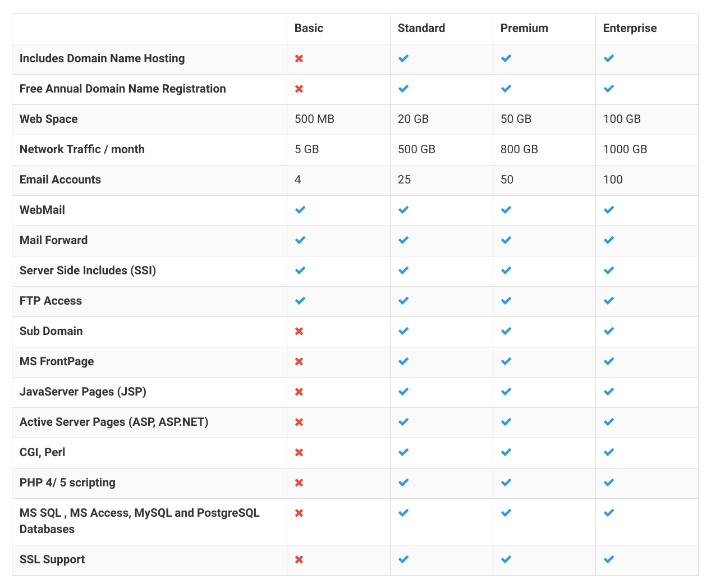Image resolution: width=711 pixels, height=588 pixels.
Task: Click Enterprise checkmark for SSL Support
Action: click(x=609, y=559)
